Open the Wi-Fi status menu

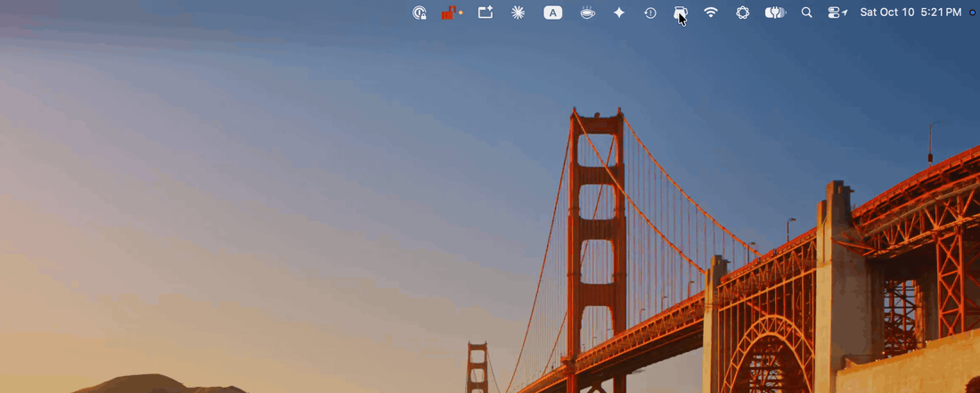pyautogui.click(x=711, y=12)
